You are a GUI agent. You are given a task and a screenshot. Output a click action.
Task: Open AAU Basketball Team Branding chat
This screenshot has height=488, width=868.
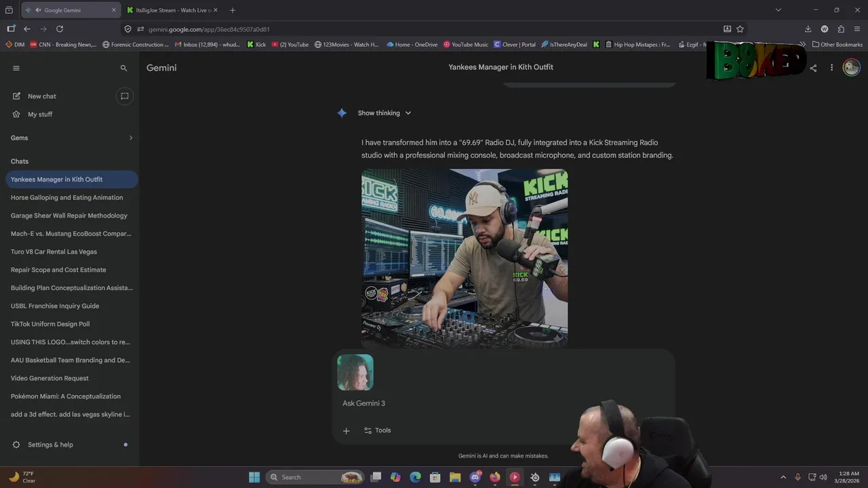coord(71,361)
